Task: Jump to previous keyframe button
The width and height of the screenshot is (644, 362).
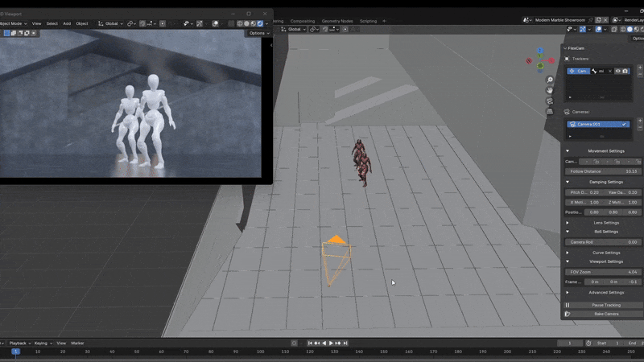Action: tap(317, 343)
